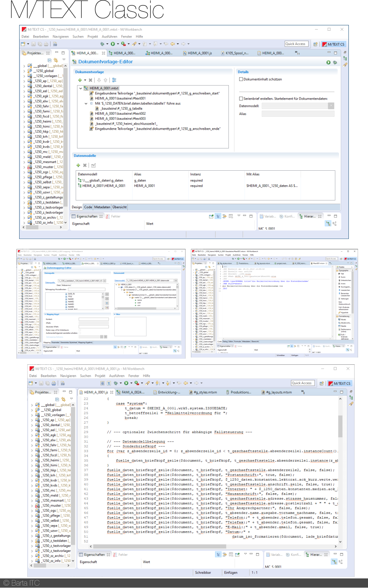This screenshot has height=588, width=368.
Task: Click back navigation arrow in top window toolbar
Action: coord(173,44)
